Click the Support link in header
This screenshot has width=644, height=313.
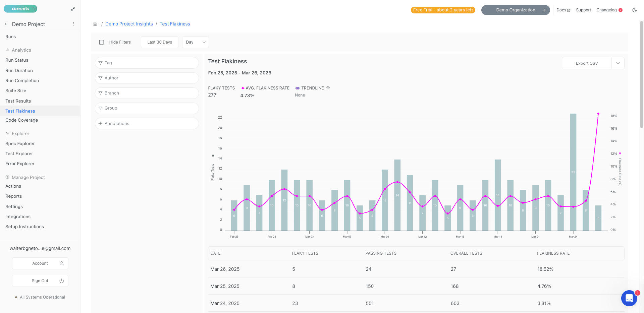pos(583,10)
